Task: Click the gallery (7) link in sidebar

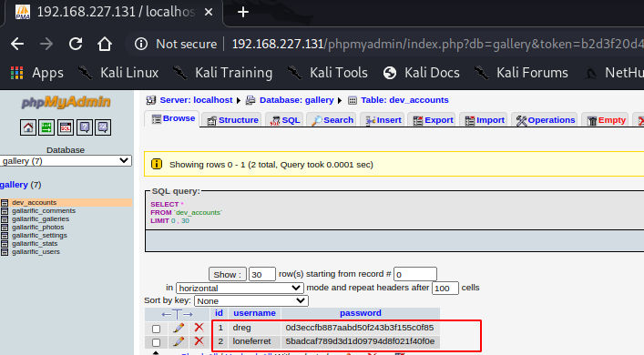Action: (x=21, y=185)
